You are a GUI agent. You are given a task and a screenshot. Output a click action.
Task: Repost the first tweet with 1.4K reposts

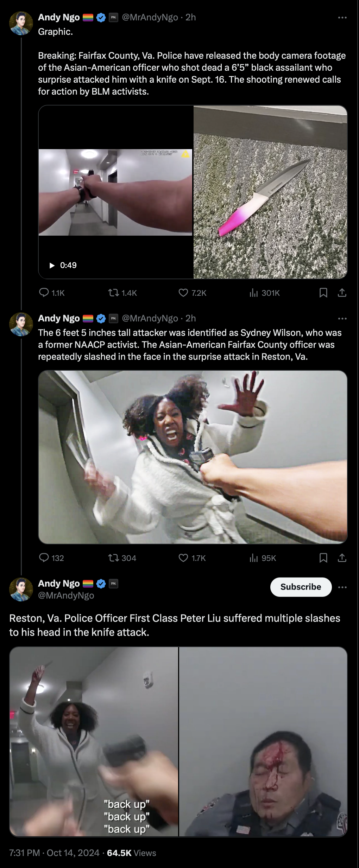pos(114,293)
